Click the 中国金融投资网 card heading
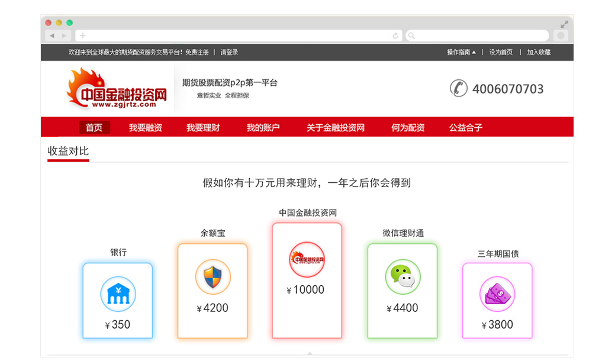The width and height of the screenshot is (615, 364). [308, 212]
